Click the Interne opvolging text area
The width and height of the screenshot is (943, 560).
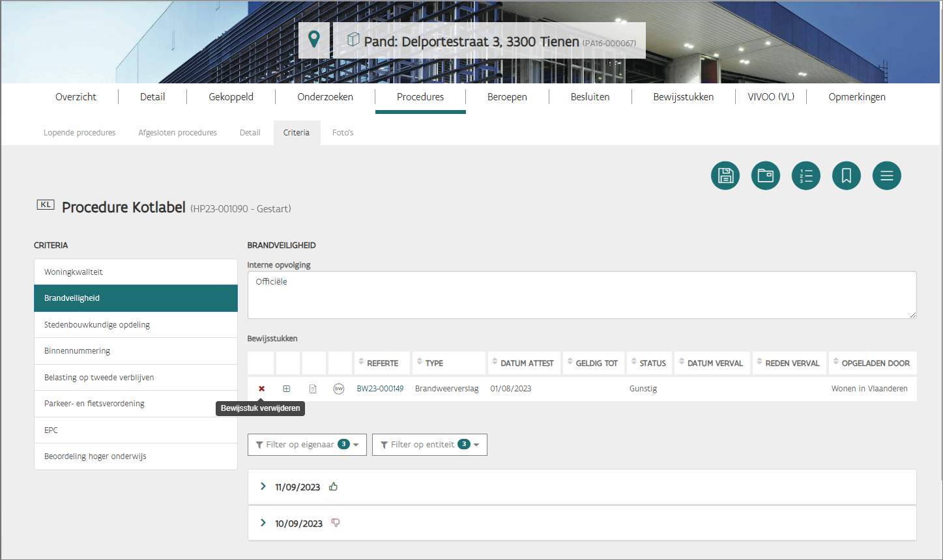(581, 295)
